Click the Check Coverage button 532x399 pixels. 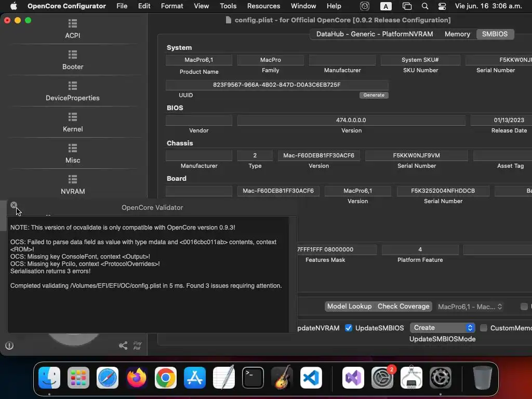403,307
